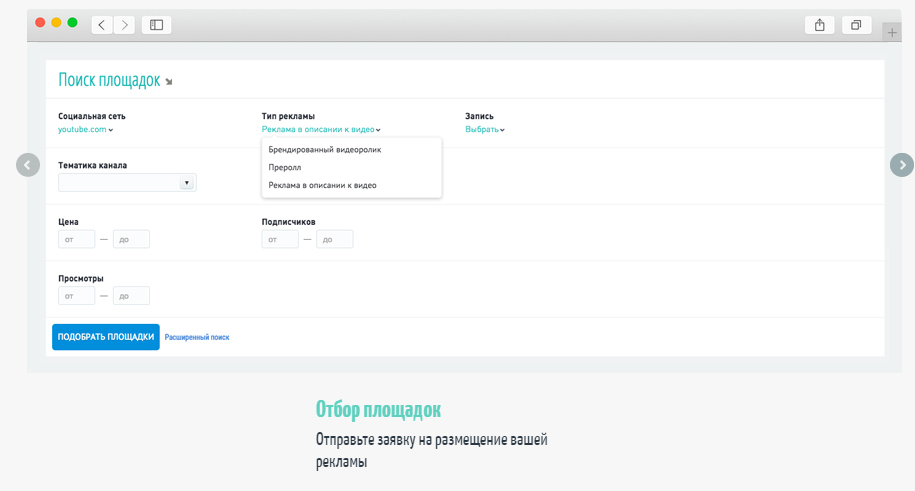Select Брендированный видеоролик option
This screenshot has height=491, width=915.
point(325,150)
